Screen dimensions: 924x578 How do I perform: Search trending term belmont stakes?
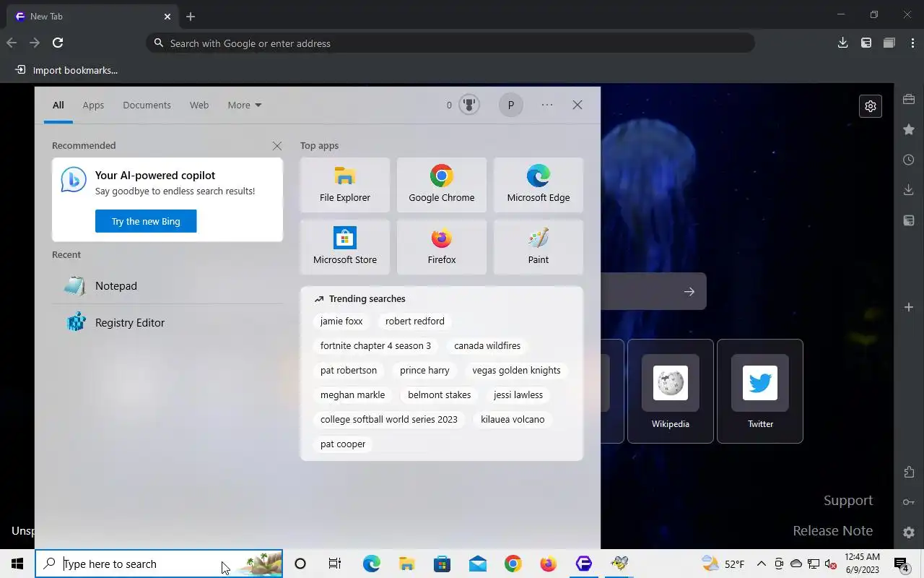click(x=439, y=394)
